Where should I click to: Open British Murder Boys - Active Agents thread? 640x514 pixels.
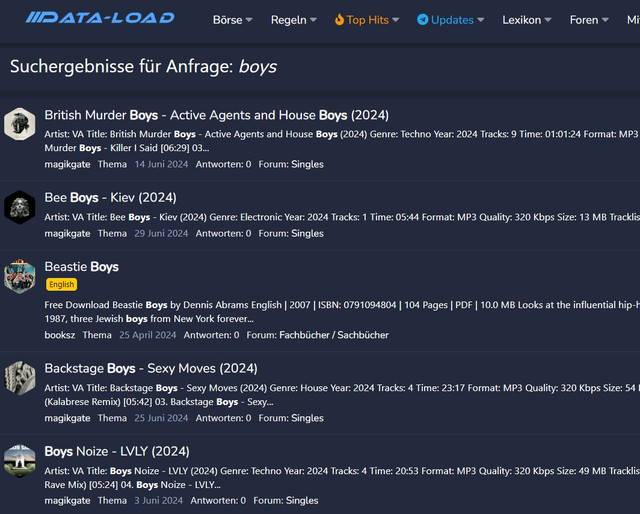[x=216, y=115]
